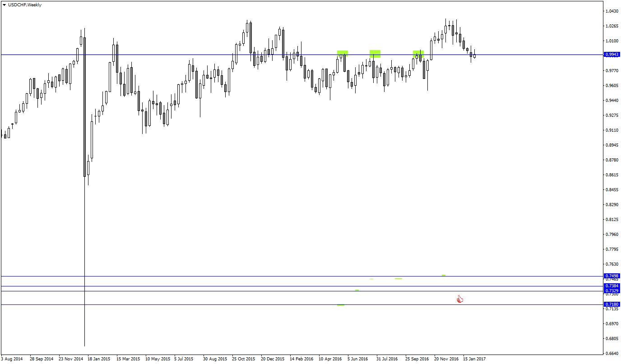Click the 0.8780 price axis label
Screen dimensions: 621x364
click(x=612, y=160)
